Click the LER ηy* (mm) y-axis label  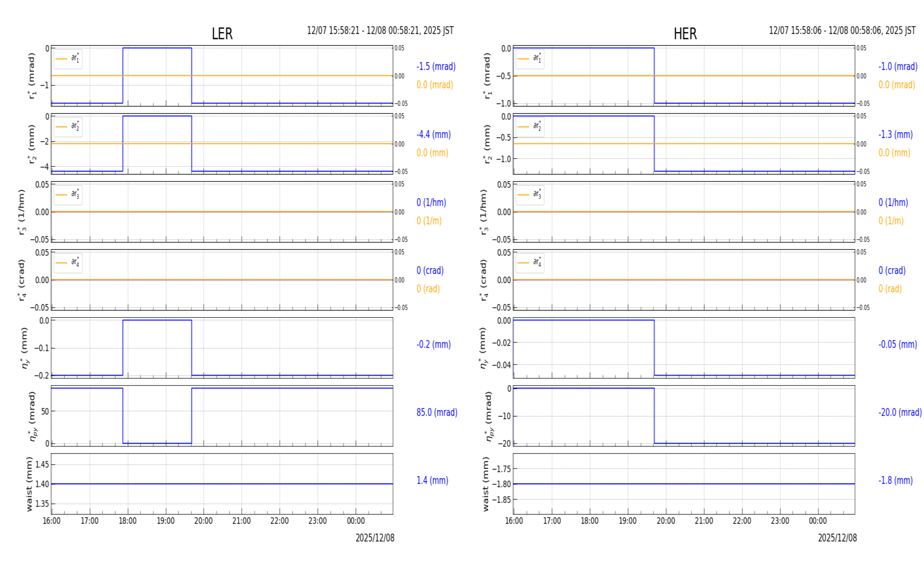[x=25, y=348]
